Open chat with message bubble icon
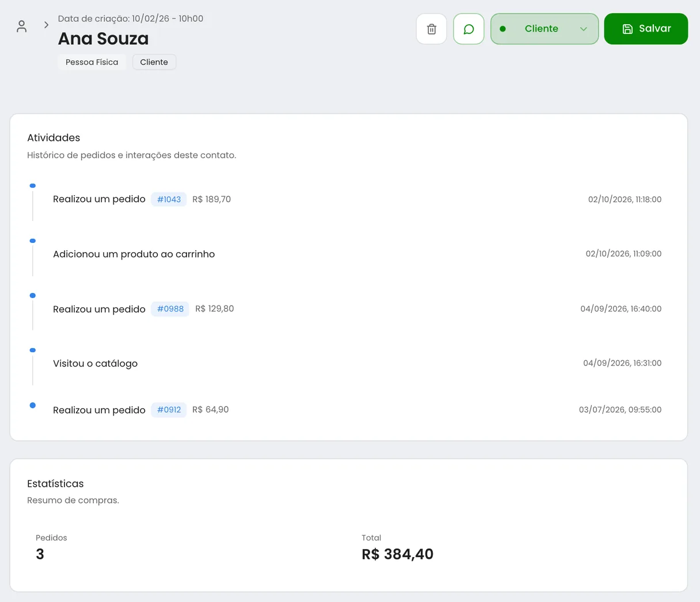 pyautogui.click(x=469, y=29)
